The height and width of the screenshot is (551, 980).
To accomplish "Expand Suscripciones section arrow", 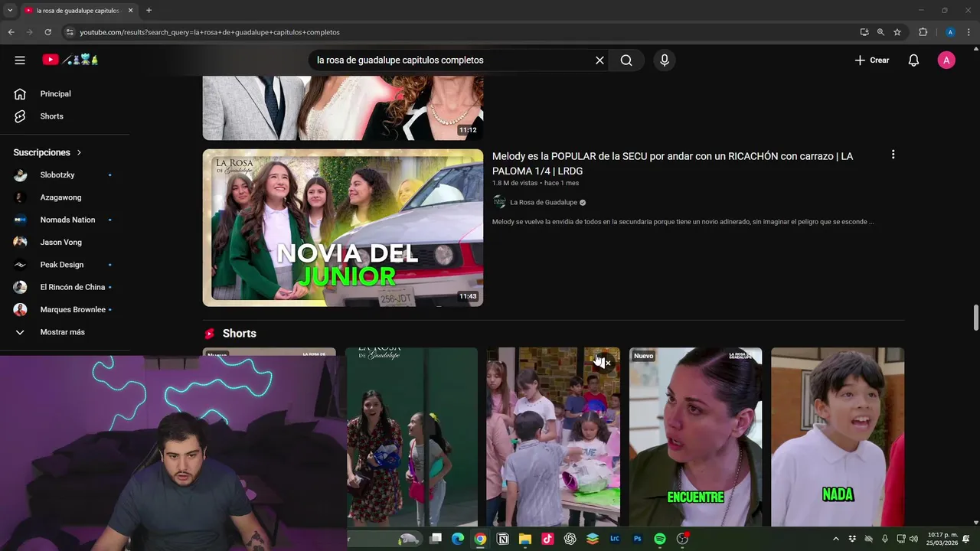I will tap(79, 152).
